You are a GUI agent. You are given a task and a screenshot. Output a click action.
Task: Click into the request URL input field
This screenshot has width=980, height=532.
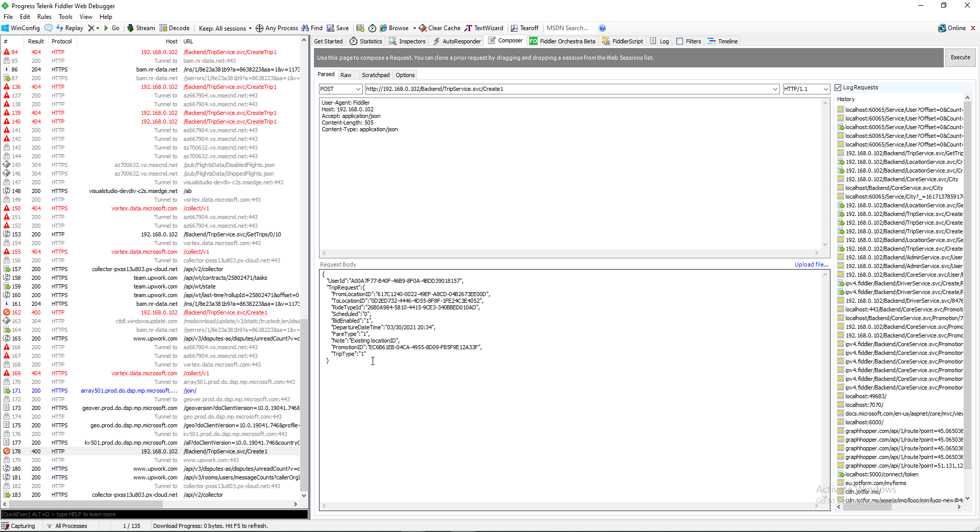click(568, 89)
